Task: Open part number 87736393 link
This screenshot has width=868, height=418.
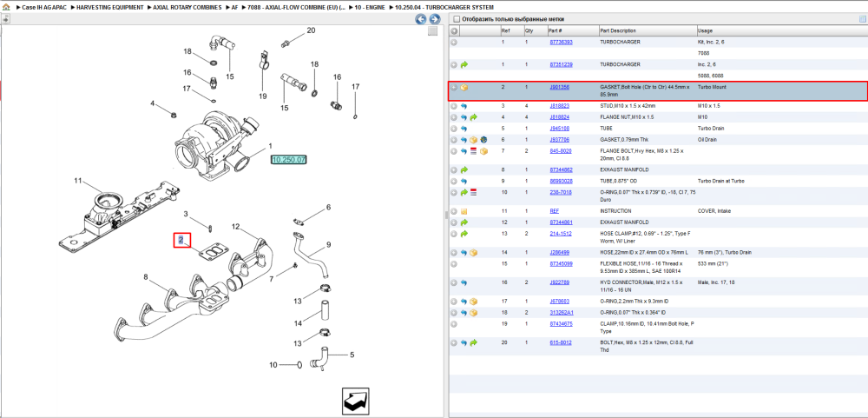Action: [x=561, y=42]
